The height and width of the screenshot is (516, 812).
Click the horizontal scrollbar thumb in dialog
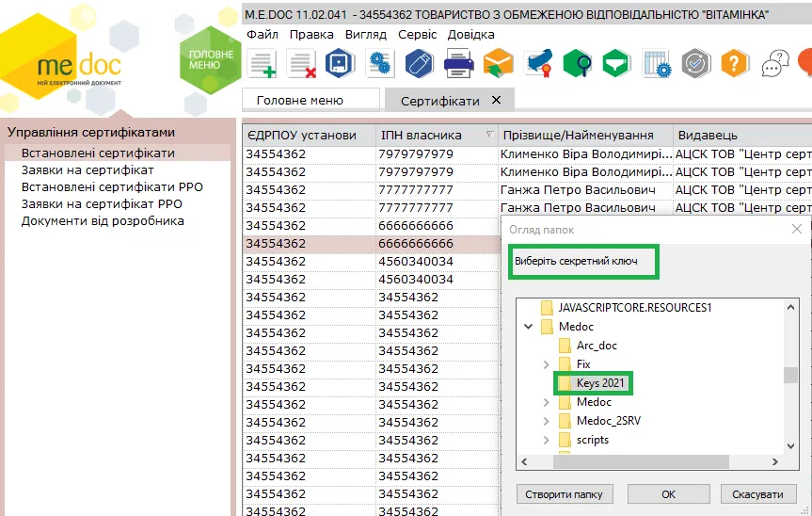(641, 461)
